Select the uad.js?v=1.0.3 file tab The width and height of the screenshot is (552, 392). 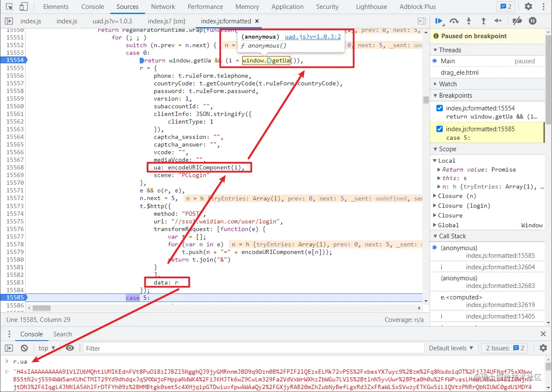click(x=112, y=21)
